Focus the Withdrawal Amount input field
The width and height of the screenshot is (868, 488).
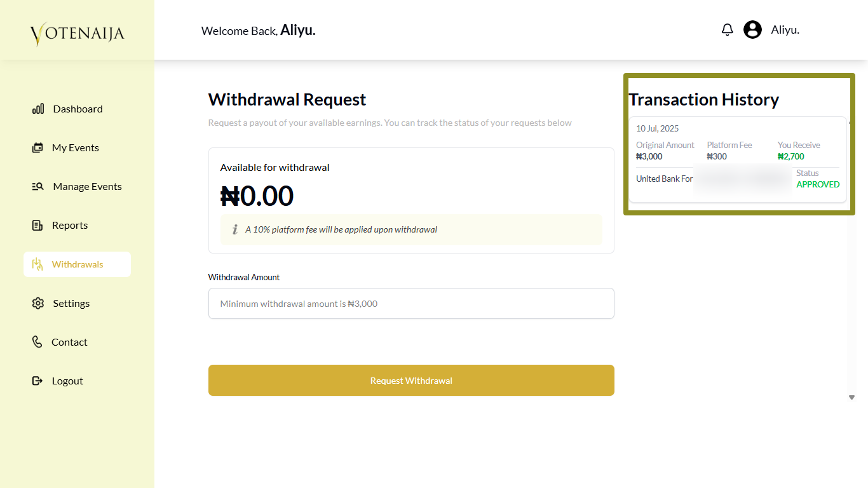click(411, 304)
